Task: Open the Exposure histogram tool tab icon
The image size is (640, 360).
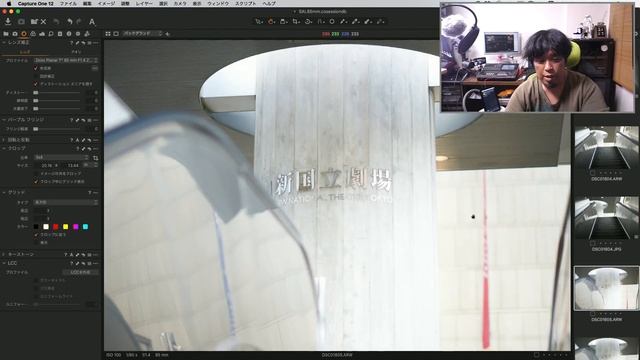Action: [x=42, y=33]
